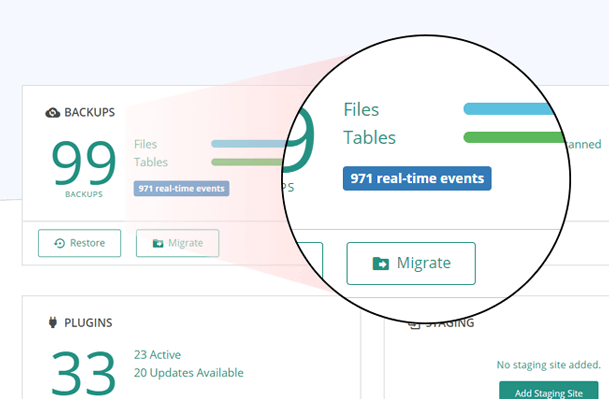609x399 pixels.
Task: Click the folder-arrow icon in the small Migrate button
Action: click(158, 243)
